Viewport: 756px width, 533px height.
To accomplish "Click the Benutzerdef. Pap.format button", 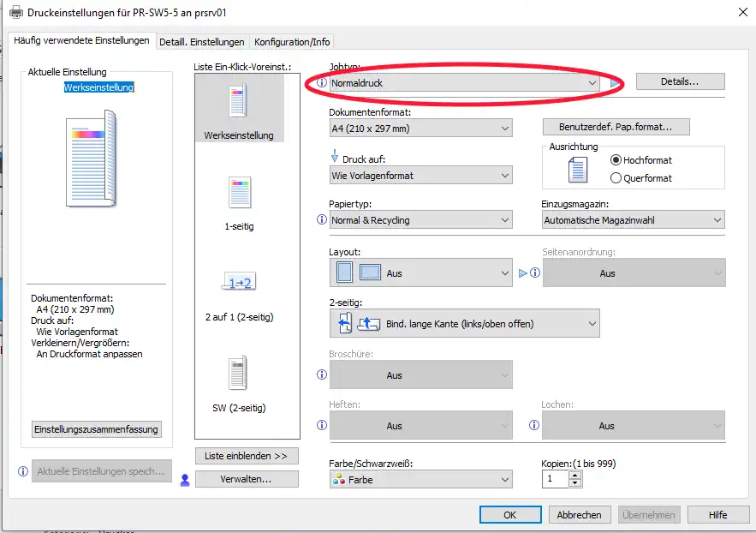I will [616, 127].
